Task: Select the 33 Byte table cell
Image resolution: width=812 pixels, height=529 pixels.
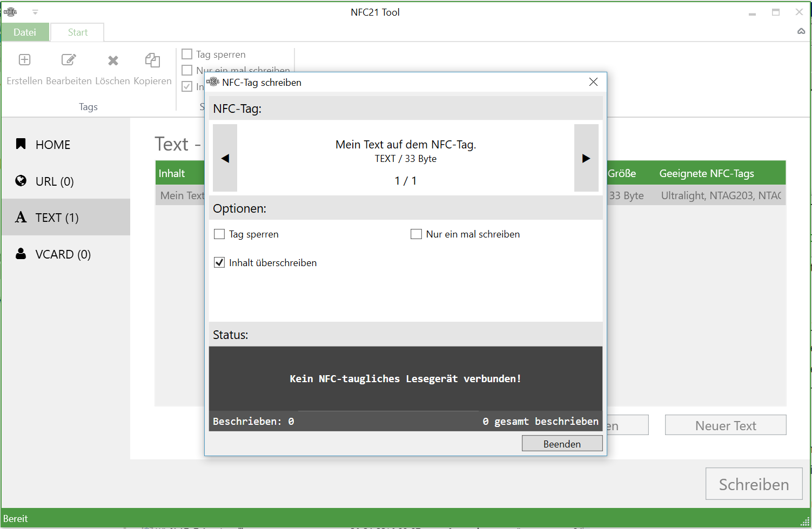Action: coord(627,195)
